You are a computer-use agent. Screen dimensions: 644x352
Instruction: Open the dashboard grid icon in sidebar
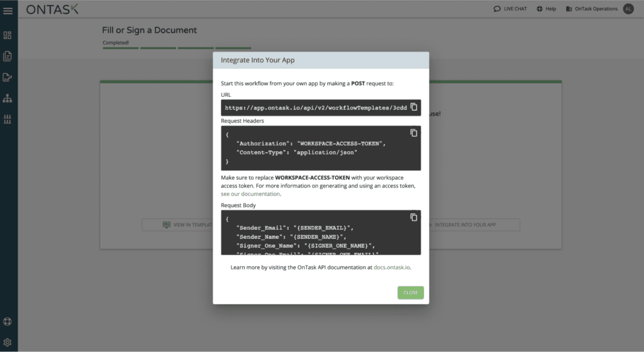coord(8,35)
